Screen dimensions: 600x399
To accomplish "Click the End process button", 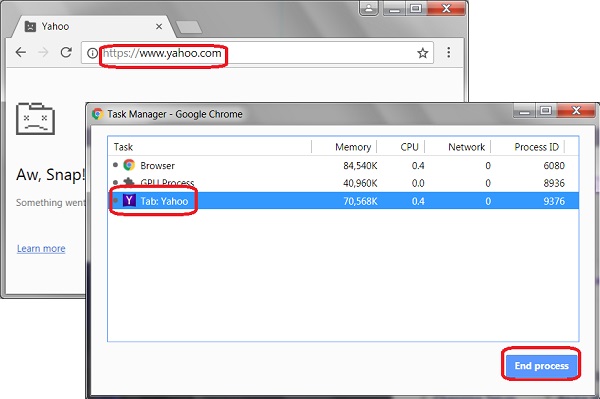I will pyautogui.click(x=541, y=366).
